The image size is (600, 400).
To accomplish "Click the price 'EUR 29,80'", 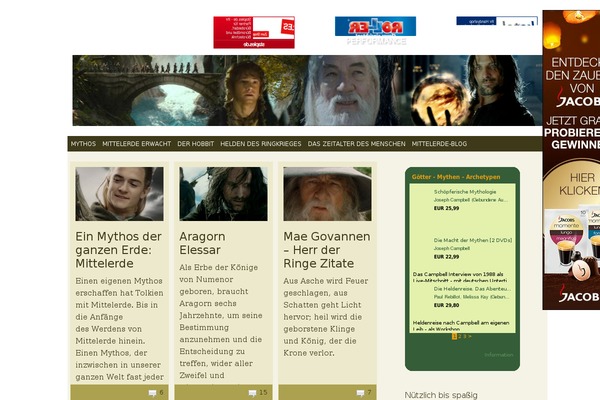I will click(x=446, y=305).
